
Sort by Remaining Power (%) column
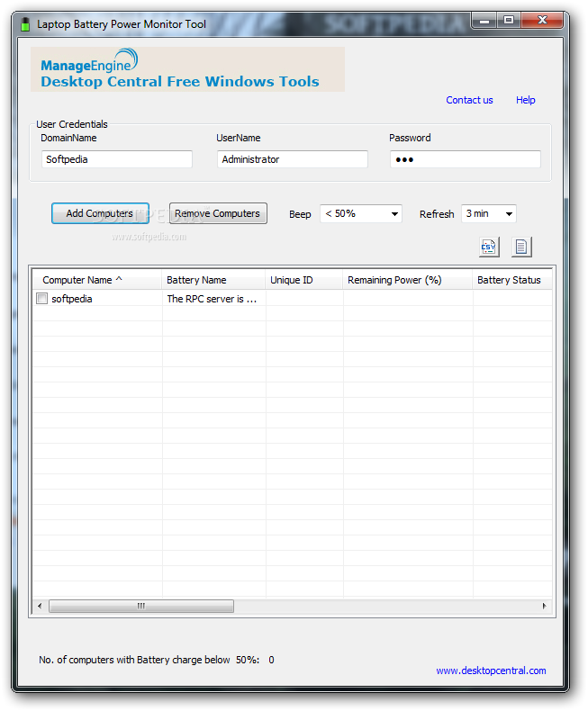pyautogui.click(x=407, y=280)
